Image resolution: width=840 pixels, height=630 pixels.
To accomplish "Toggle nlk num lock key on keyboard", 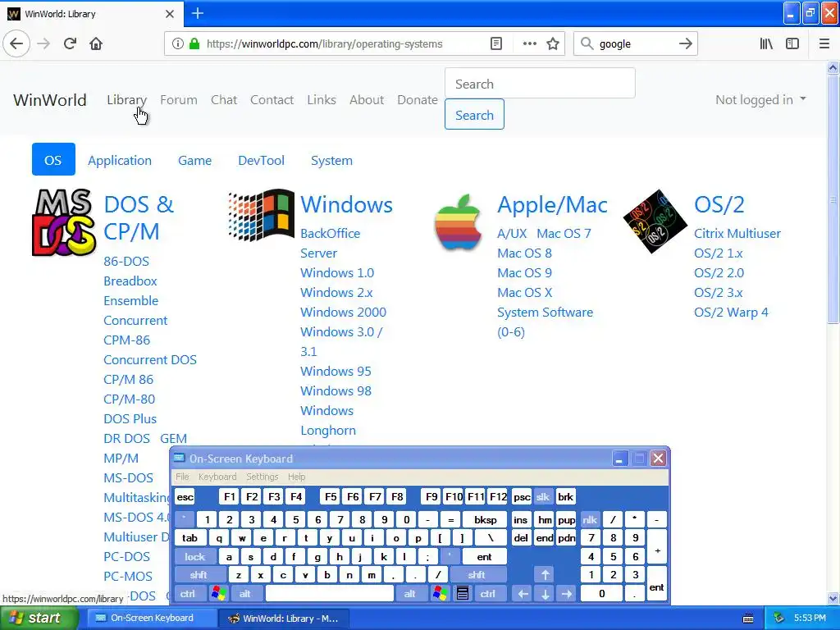I will click(590, 519).
